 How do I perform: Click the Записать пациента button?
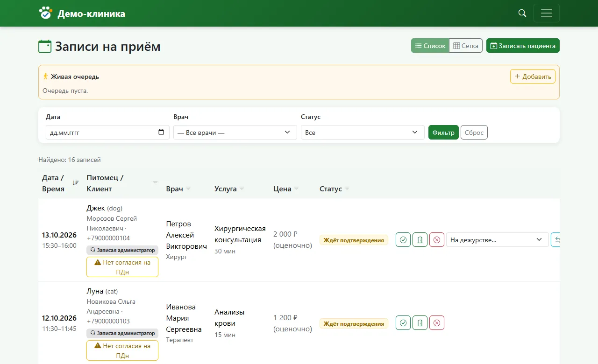coord(523,46)
